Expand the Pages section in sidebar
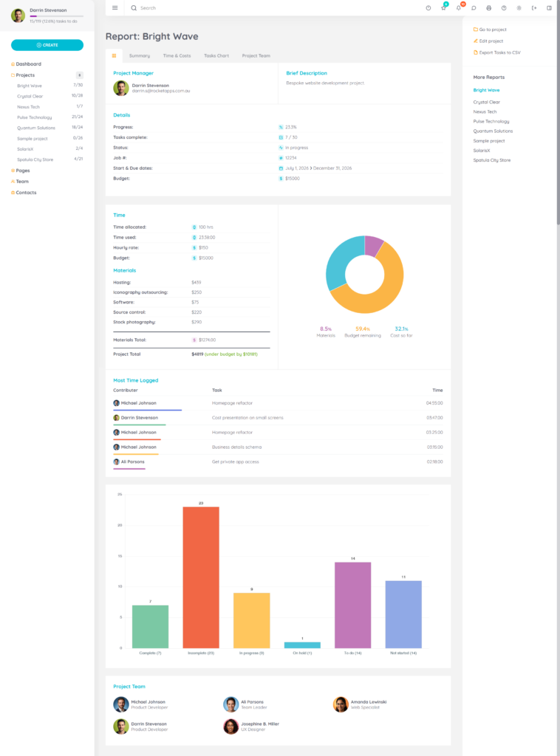 [22, 171]
